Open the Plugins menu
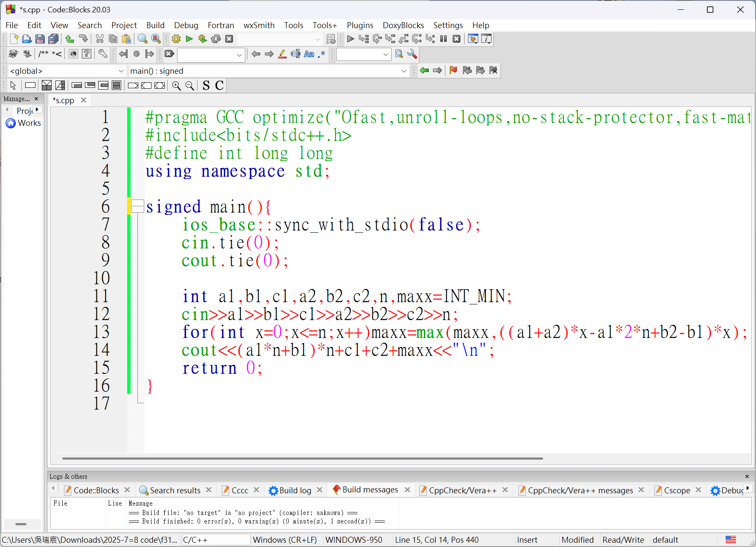 pyautogui.click(x=360, y=25)
